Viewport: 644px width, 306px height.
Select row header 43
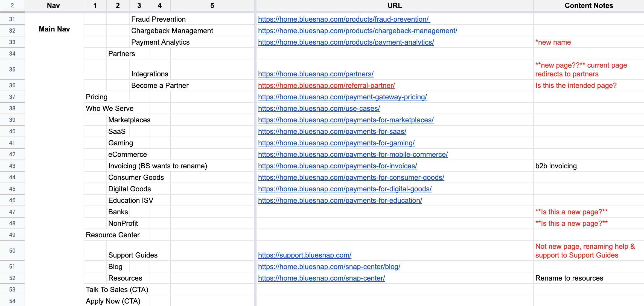pyautogui.click(x=12, y=166)
